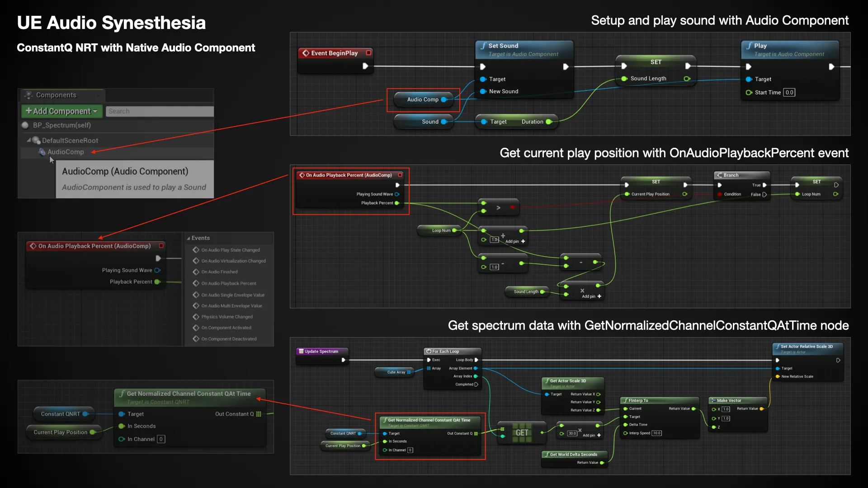
Task: Click the New Sound input pin
Action: click(483, 91)
